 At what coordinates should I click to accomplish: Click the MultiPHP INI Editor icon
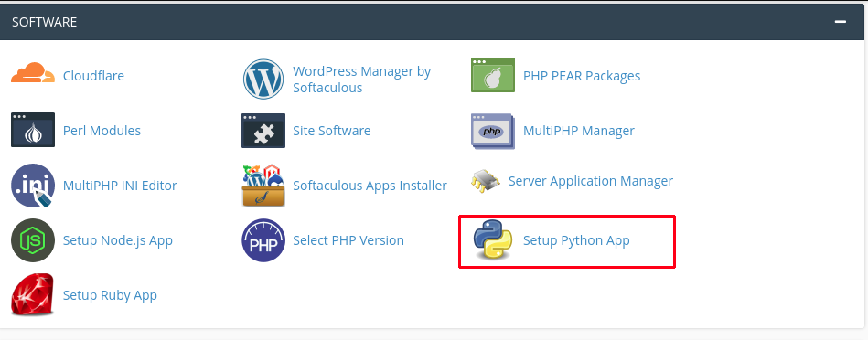click(x=33, y=186)
